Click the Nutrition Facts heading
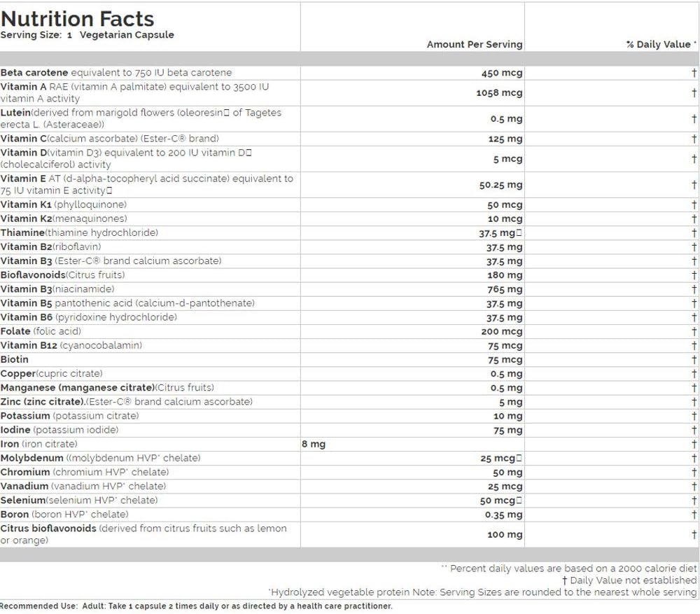 78,18
